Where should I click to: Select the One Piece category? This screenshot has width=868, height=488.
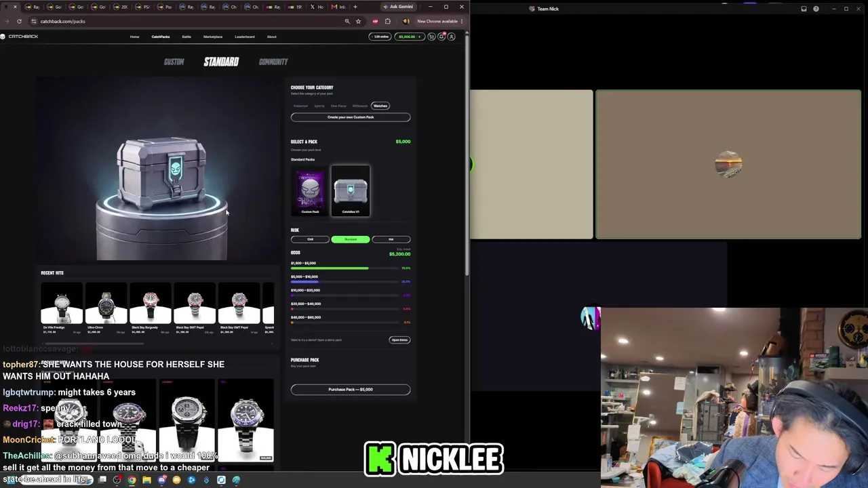[x=338, y=106]
